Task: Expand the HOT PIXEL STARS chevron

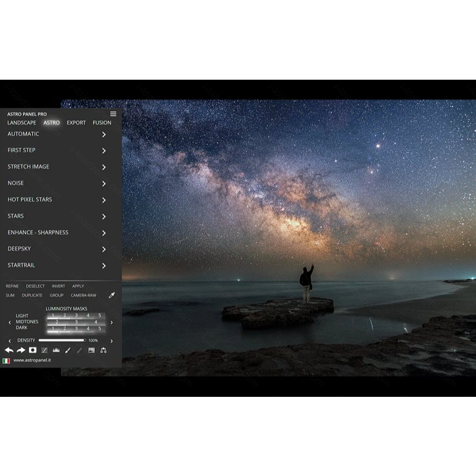Action: [104, 200]
